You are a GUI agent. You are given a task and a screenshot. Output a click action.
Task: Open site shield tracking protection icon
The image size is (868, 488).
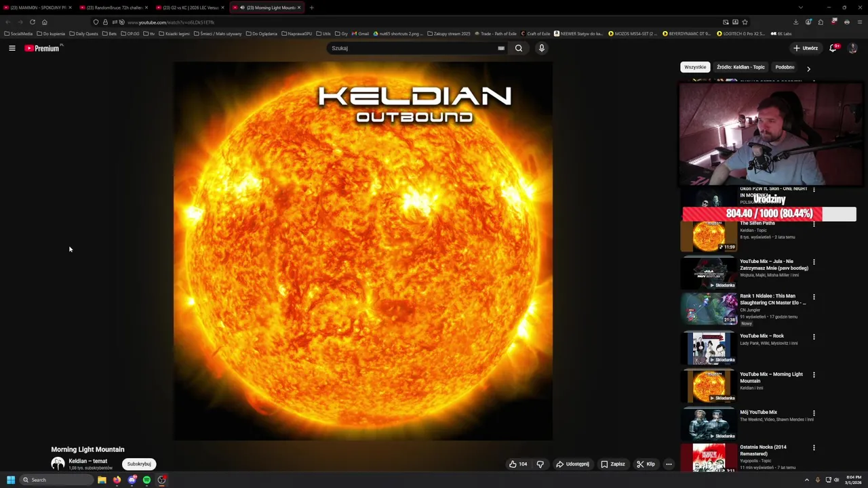pos(96,22)
